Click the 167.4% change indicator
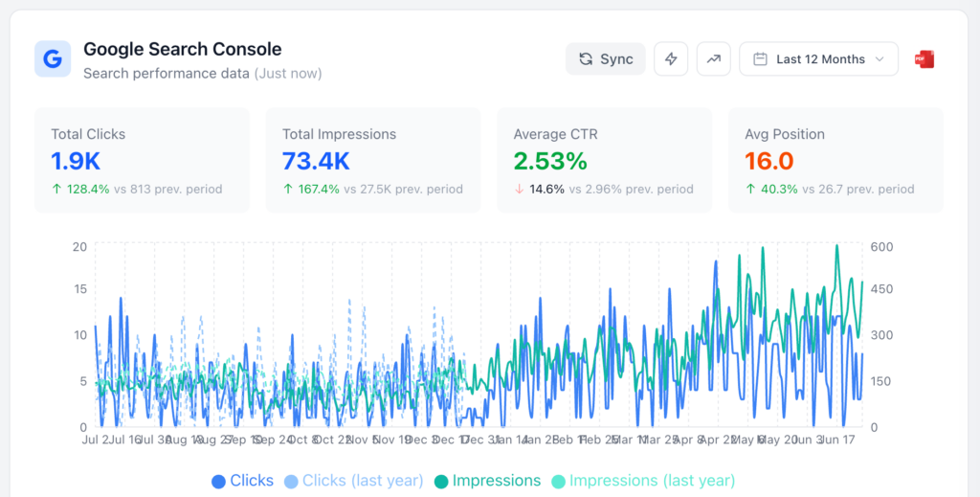 (x=311, y=189)
